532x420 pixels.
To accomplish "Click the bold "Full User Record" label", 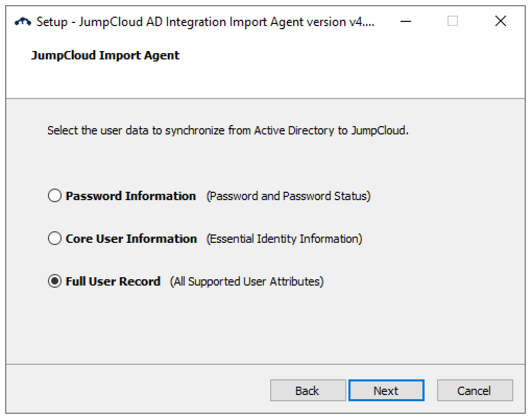I will (x=113, y=281).
